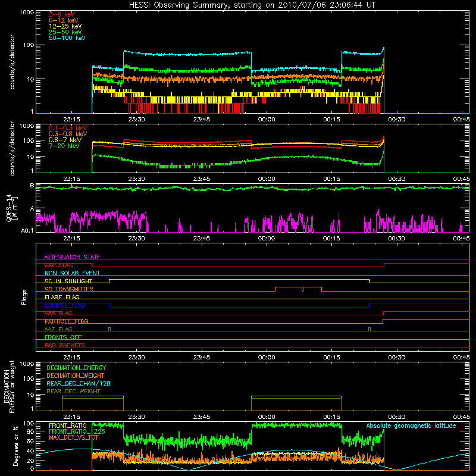This screenshot has height=476, width=476.
Task: Click the REAR_DEC_CHAN/128 legend entry
Action: click(79, 383)
